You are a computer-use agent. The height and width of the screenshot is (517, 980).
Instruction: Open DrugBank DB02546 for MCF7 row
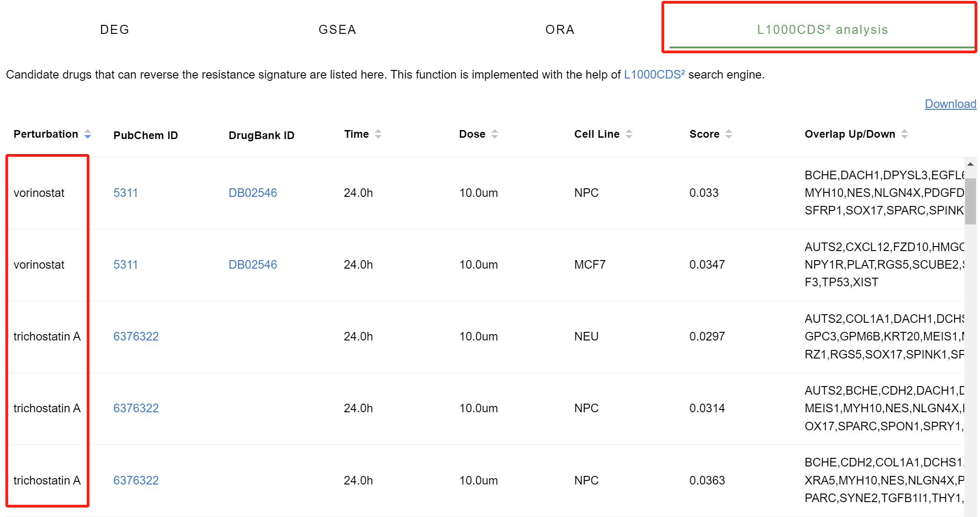[x=253, y=265]
